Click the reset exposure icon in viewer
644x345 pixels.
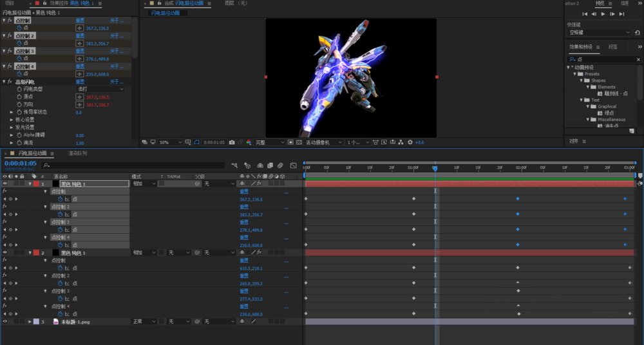[410, 142]
